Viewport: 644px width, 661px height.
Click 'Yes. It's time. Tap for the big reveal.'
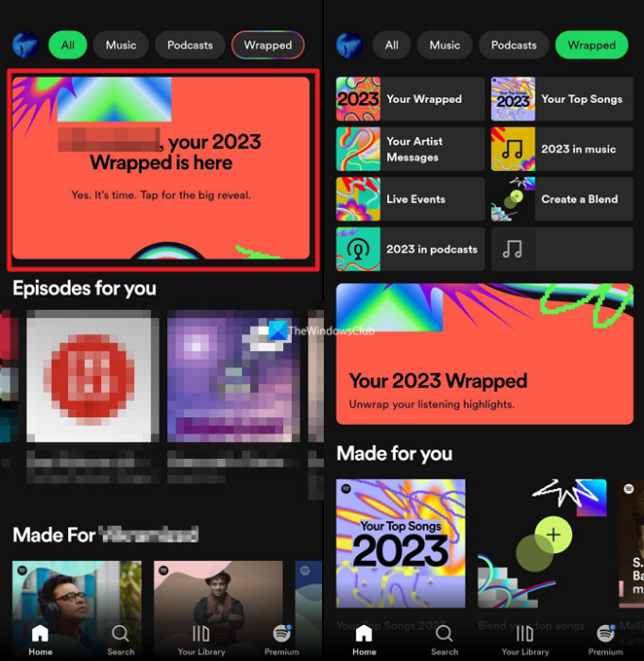point(161,195)
